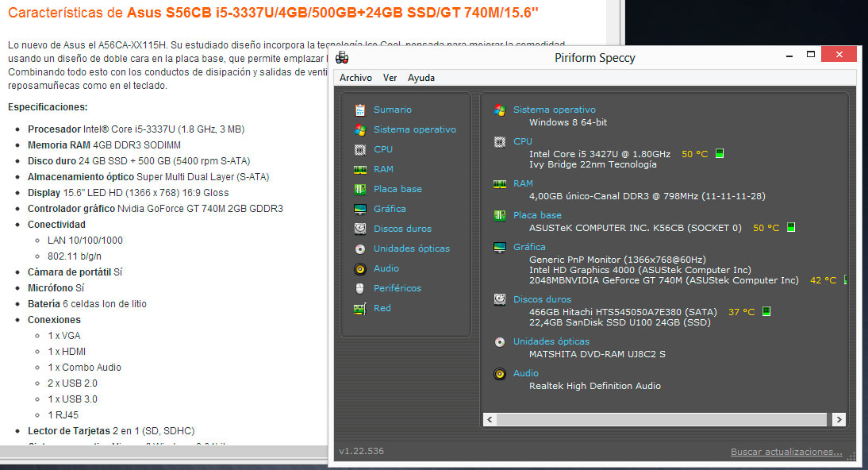The image size is (868, 470).
Task: Click the Hitachi disk temperature green indicator
Action: (x=766, y=311)
